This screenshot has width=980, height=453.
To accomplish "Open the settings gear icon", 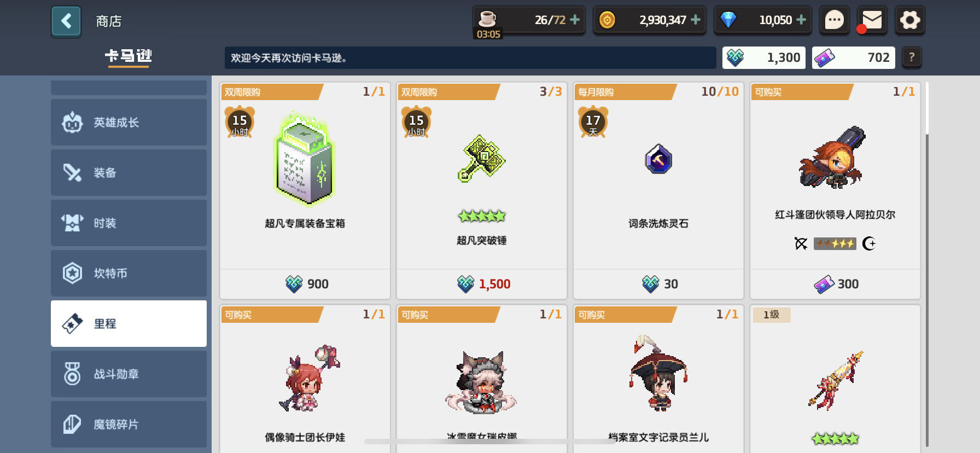I will [x=910, y=20].
